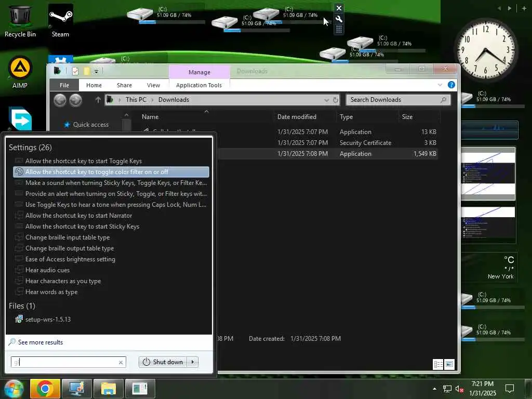Open the AIMP music player icon
This screenshot has width=532, height=399.
[20, 72]
